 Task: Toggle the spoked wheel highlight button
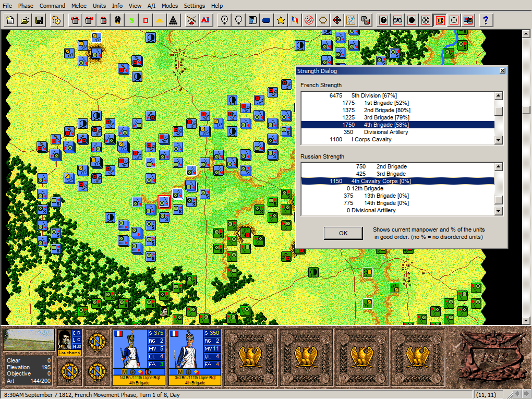(426, 20)
